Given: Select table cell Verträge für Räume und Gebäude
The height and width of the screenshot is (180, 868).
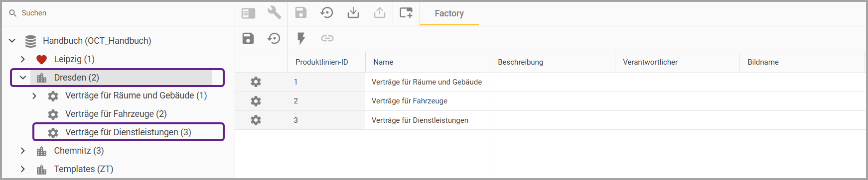Looking at the screenshot, I should coord(428,82).
